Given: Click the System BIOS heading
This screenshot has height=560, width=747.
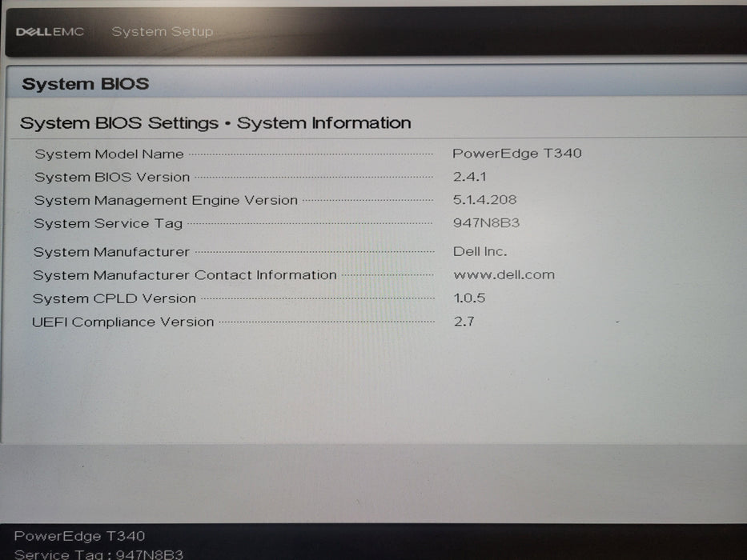Looking at the screenshot, I should (86, 84).
